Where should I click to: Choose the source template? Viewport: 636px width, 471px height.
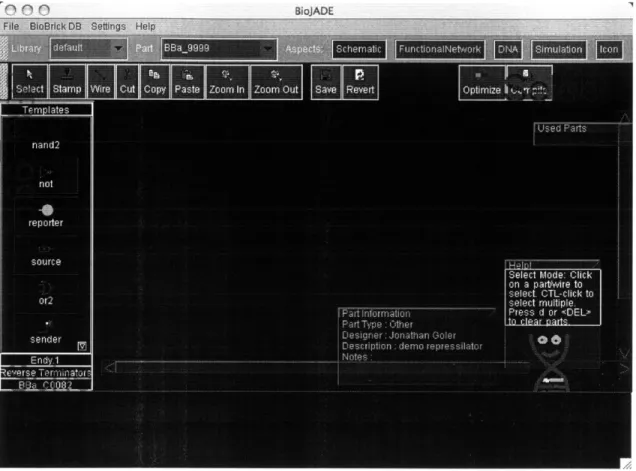(46, 256)
